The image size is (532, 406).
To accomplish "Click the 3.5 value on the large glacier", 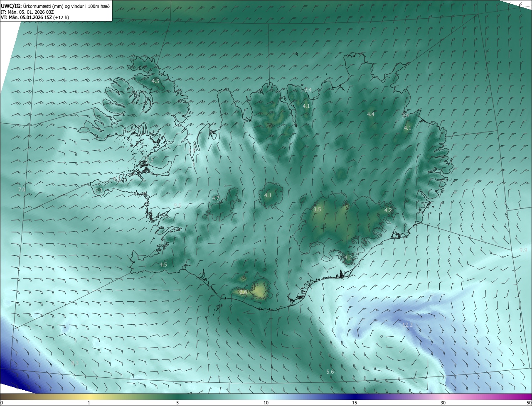I will (317, 209).
